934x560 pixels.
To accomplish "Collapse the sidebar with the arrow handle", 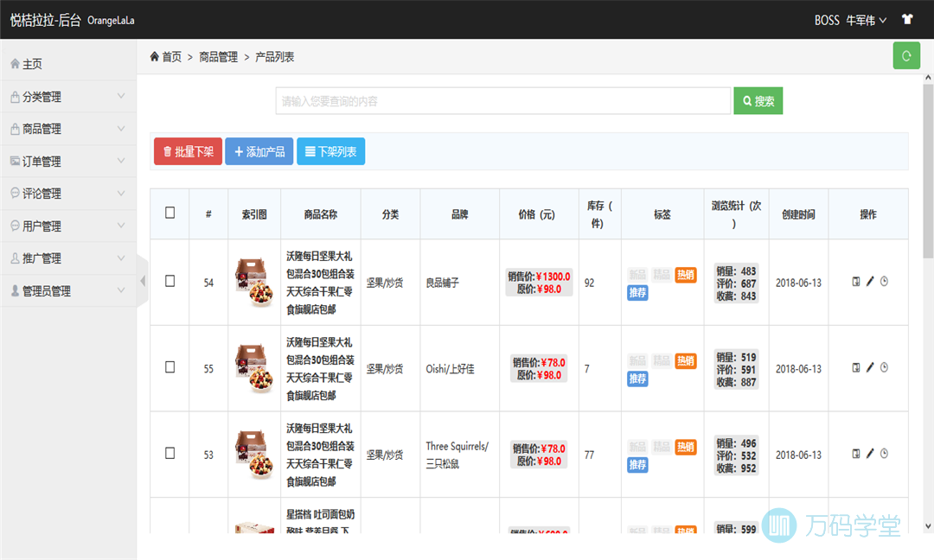I will coord(143,281).
